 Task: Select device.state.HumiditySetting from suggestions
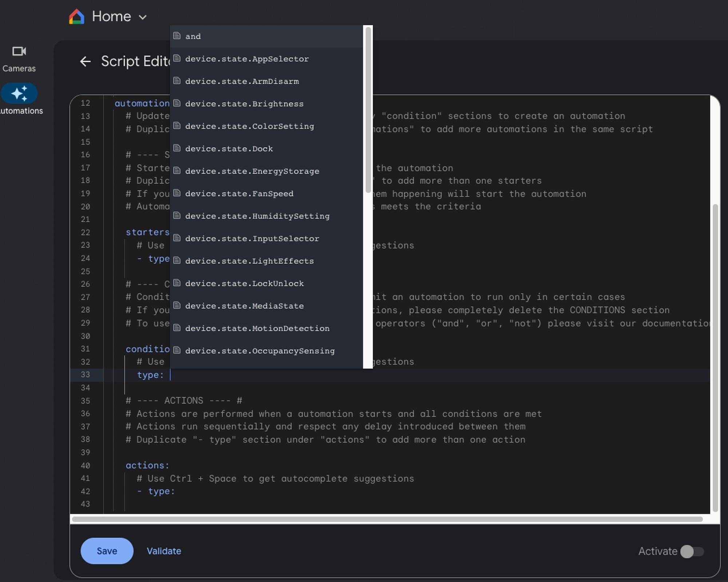tap(257, 216)
